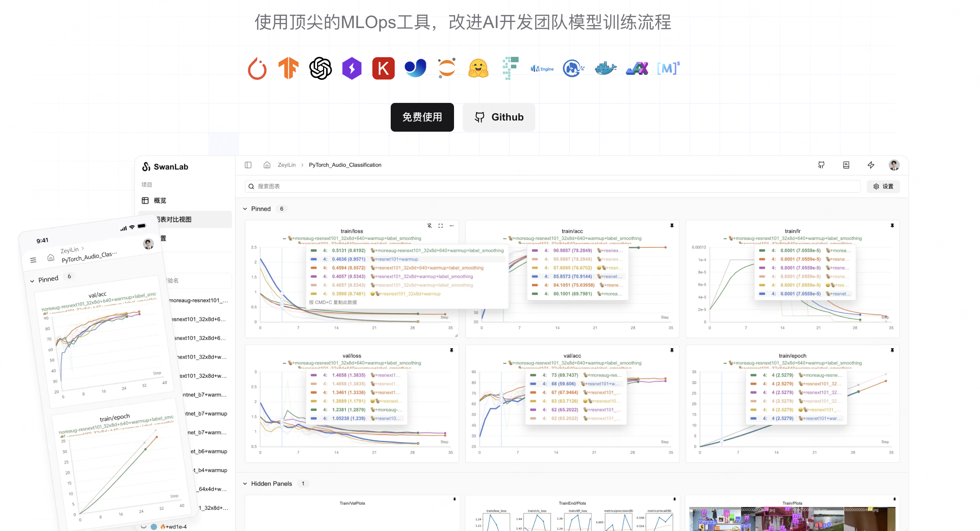Click the home icon in the breadcrumb
The image size is (980, 531).
pyautogui.click(x=267, y=165)
